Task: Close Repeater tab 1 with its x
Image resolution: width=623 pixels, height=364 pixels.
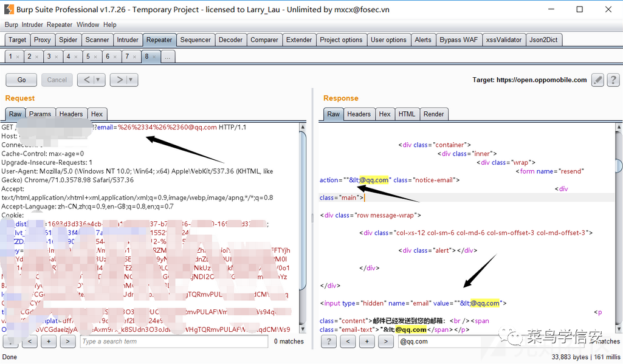Action: click(18, 57)
